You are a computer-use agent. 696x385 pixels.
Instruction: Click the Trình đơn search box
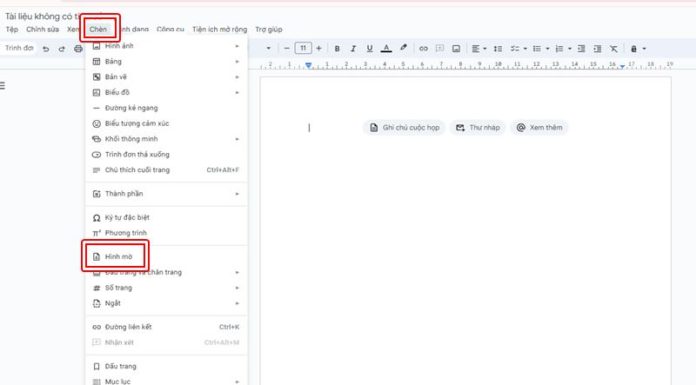[x=19, y=48]
